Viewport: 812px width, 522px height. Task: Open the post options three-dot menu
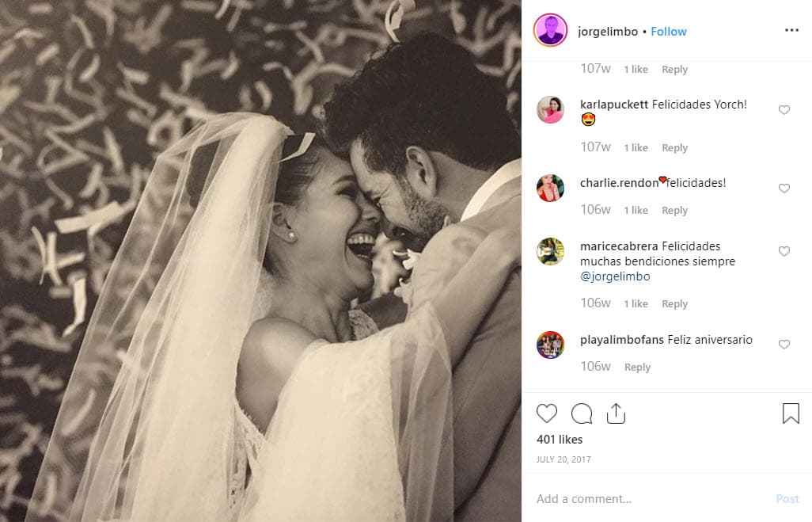(x=791, y=29)
